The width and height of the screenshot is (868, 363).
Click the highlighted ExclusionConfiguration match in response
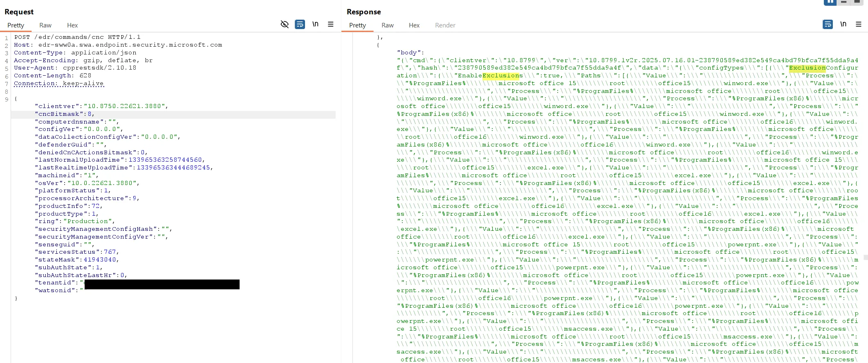(x=807, y=68)
